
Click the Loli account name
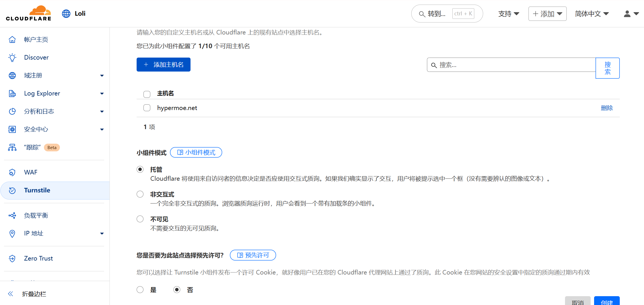[80, 13]
